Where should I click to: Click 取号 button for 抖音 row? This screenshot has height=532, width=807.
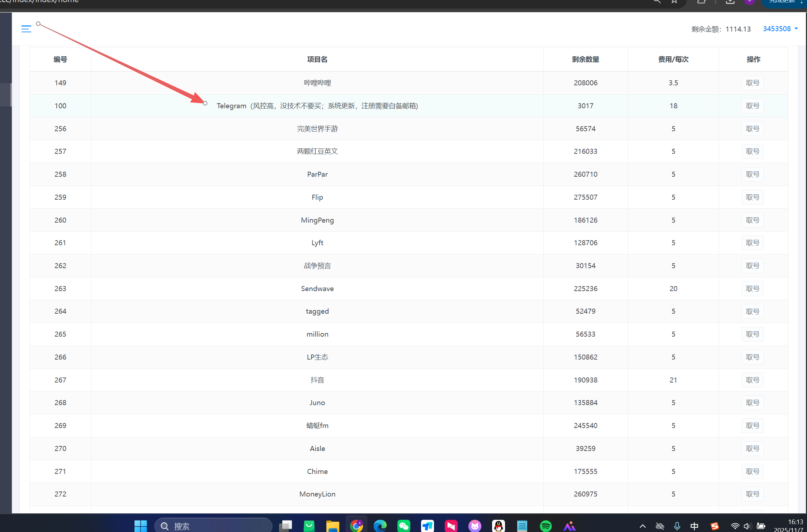(752, 380)
